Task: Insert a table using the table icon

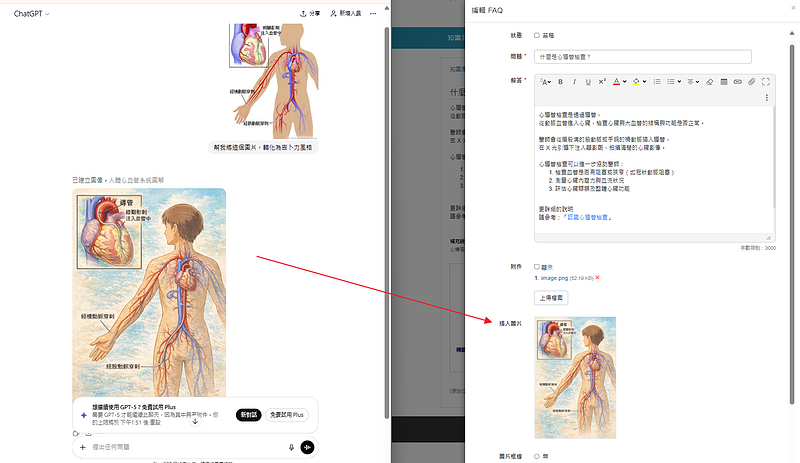Action: pos(724,81)
